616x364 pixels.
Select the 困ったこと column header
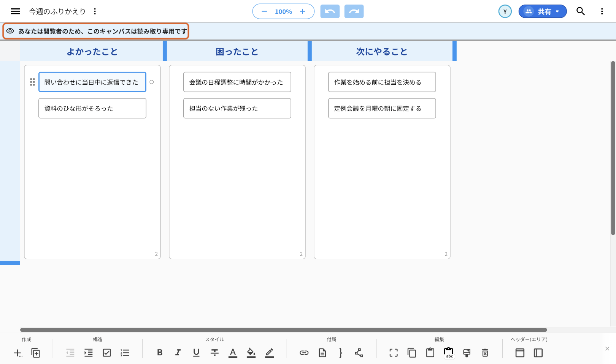tap(237, 52)
